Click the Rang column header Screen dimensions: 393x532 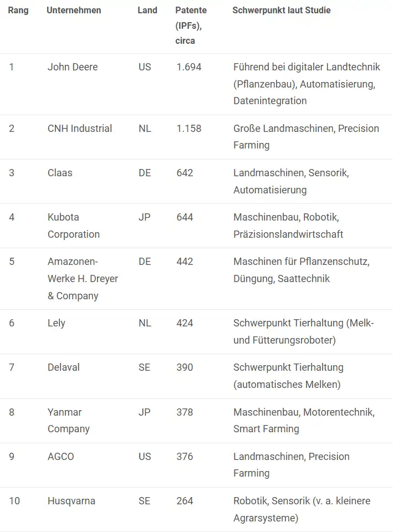coord(18,10)
